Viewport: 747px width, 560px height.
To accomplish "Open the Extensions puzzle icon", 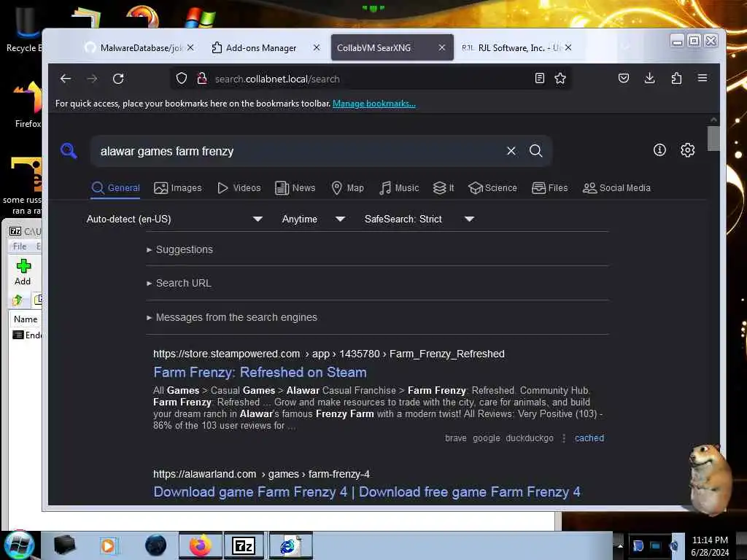I will [676, 78].
